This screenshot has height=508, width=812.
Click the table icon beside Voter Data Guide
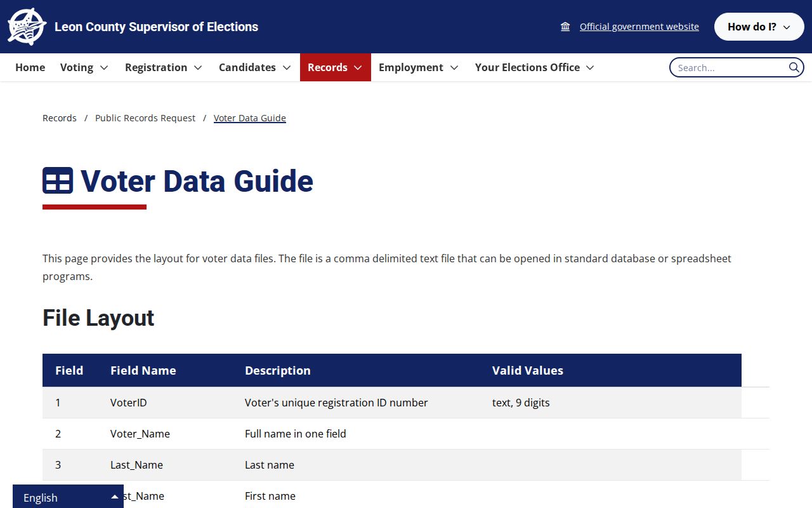pyautogui.click(x=58, y=181)
